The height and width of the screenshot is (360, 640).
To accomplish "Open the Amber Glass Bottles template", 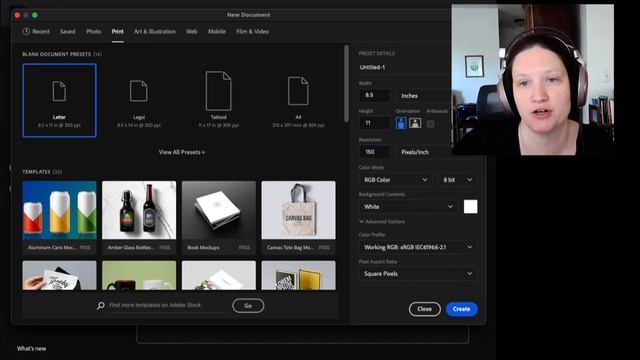I will tap(139, 218).
